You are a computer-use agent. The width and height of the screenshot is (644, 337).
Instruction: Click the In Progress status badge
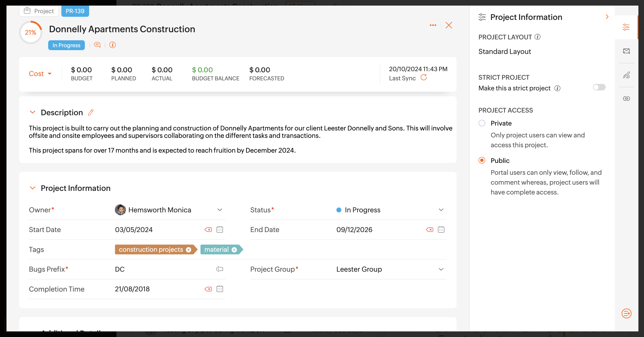[66, 45]
